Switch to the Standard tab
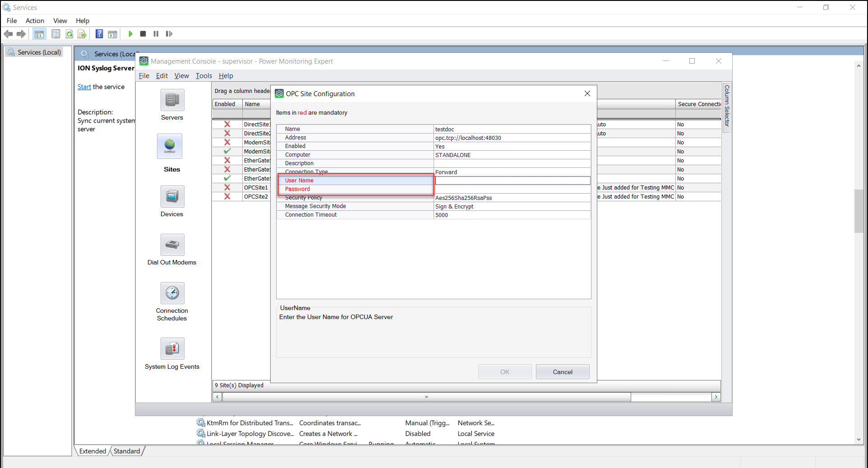 point(127,451)
